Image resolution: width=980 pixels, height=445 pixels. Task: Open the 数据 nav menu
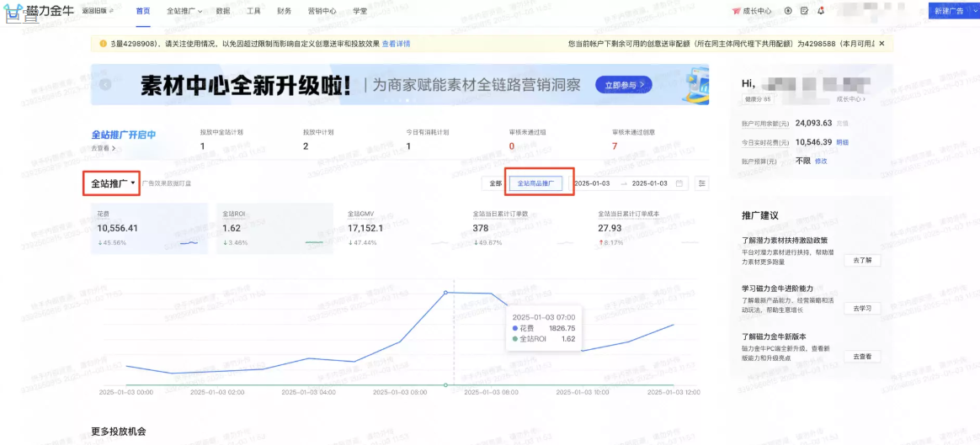223,11
